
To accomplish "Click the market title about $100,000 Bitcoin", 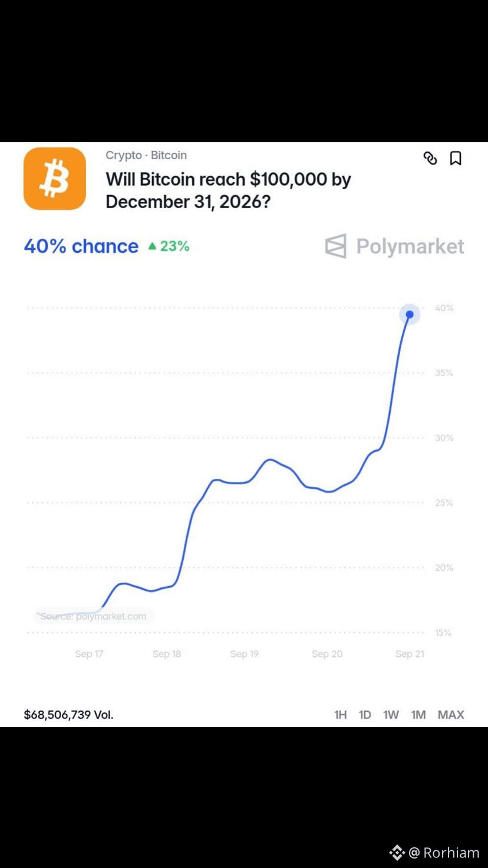I will [228, 190].
